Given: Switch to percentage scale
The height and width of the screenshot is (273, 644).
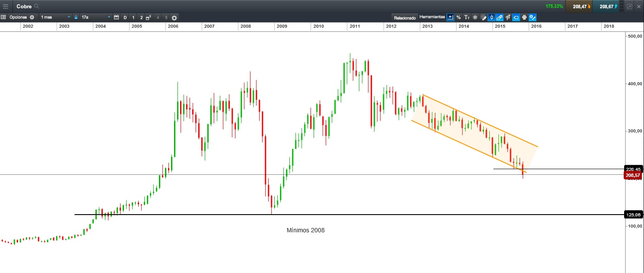Looking at the screenshot, I should click(459, 17).
